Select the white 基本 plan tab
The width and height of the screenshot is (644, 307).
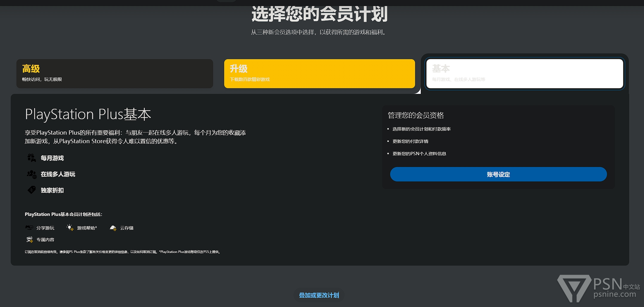tap(525, 73)
